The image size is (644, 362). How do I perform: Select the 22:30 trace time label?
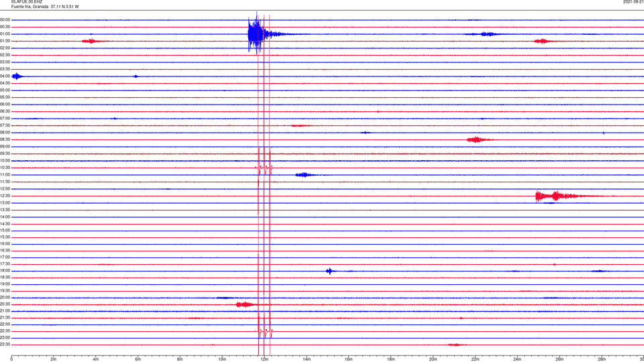(x=5, y=331)
